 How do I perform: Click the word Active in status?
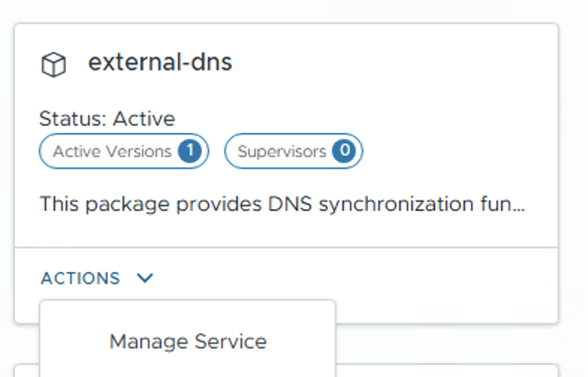(144, 118)
